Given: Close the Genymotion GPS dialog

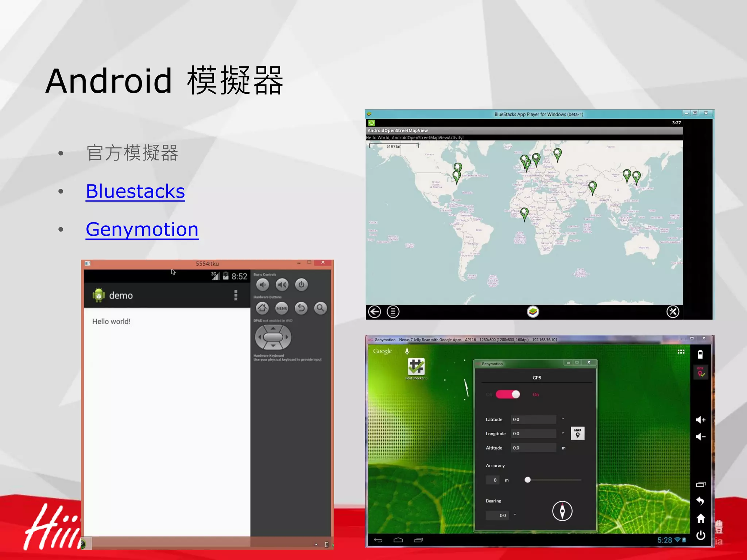Looking at the screenshot, I should click(589, 362).
